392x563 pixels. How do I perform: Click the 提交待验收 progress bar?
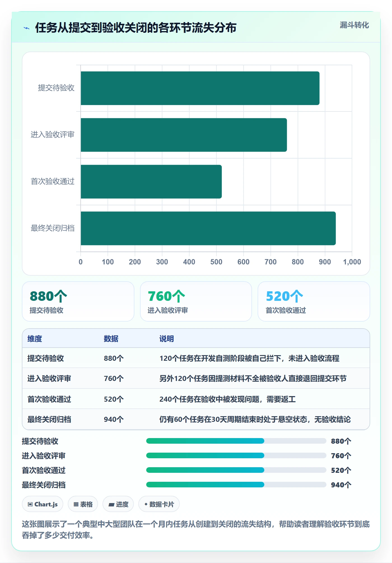(236, 441)
